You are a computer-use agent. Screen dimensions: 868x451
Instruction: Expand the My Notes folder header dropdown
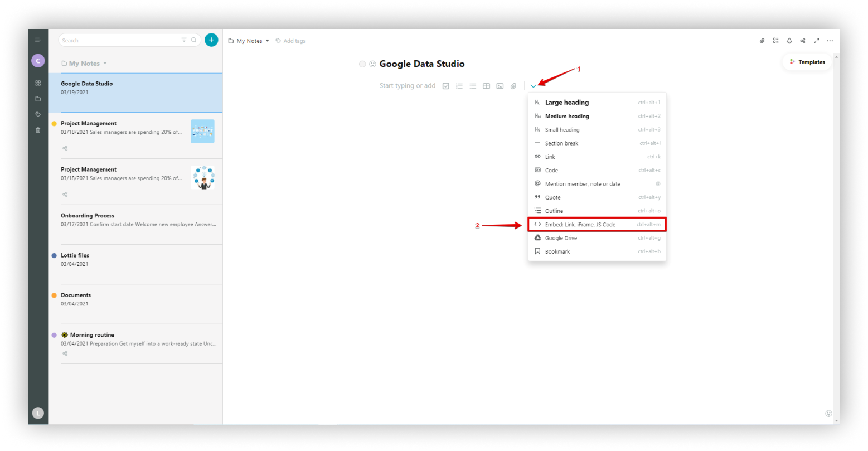pos(84,64)
